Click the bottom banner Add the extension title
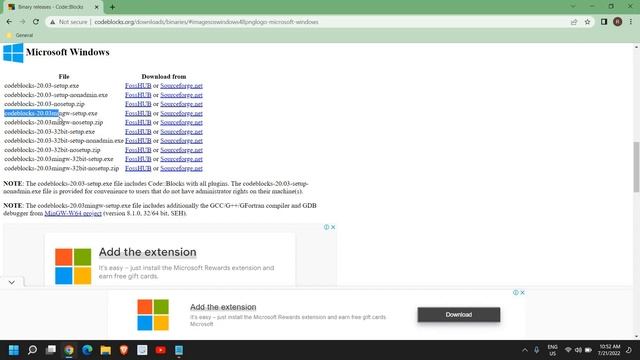The height and width of the screenshot is (360, 640). pyautogui.click(x=223, y=307)
